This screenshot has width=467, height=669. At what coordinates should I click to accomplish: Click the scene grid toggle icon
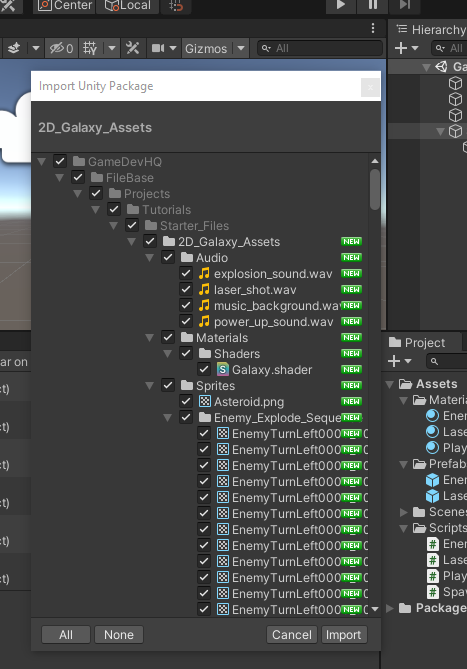pyautogui.click(x=90, y=48)
